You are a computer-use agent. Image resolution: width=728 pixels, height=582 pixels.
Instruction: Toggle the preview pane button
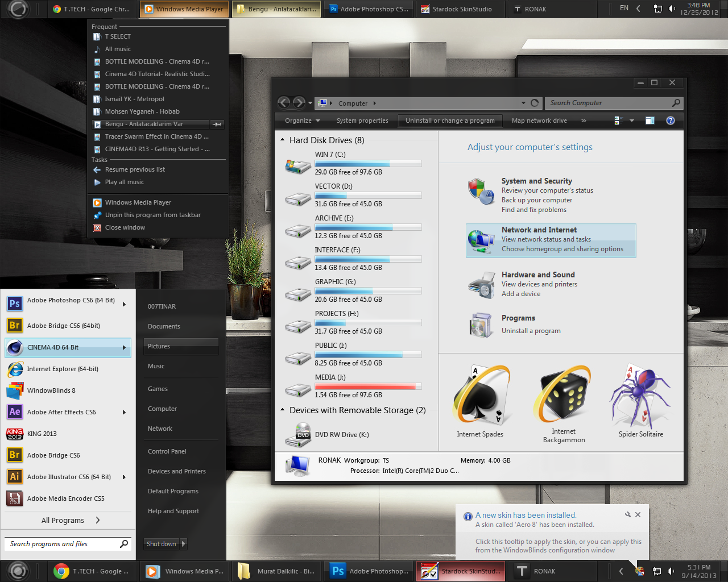[x=650, y=120]
